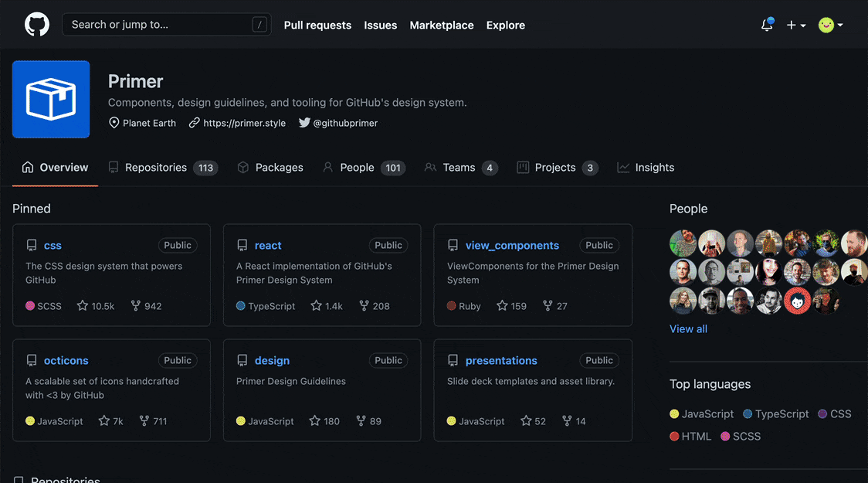Click the HTML top language link
This screenshot has height=483, width=868.
(690, 437)
